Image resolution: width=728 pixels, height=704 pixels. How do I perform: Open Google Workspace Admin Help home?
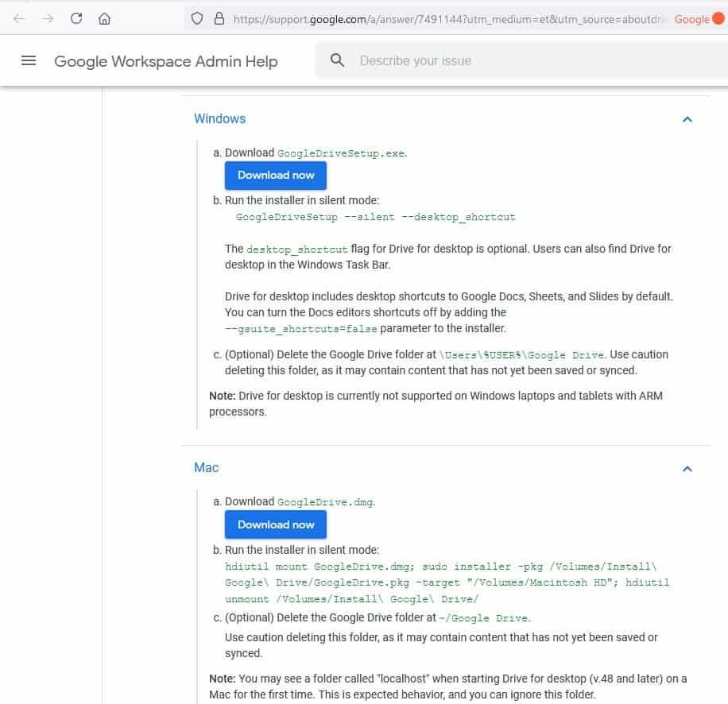pyautogui.click(x=166, y=61)
